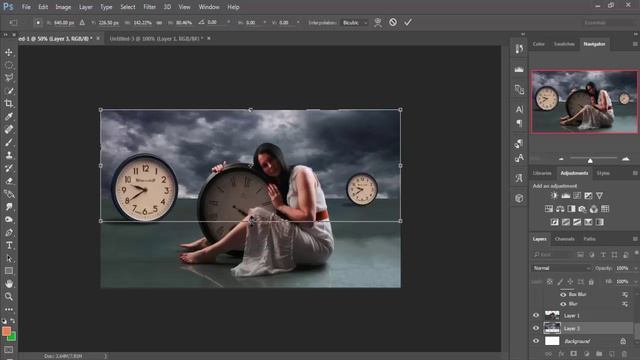The width and height of the screenshot is (640, 360).
Task: Toggle visibility of Box Blur filter
Action: pos(563,294)
